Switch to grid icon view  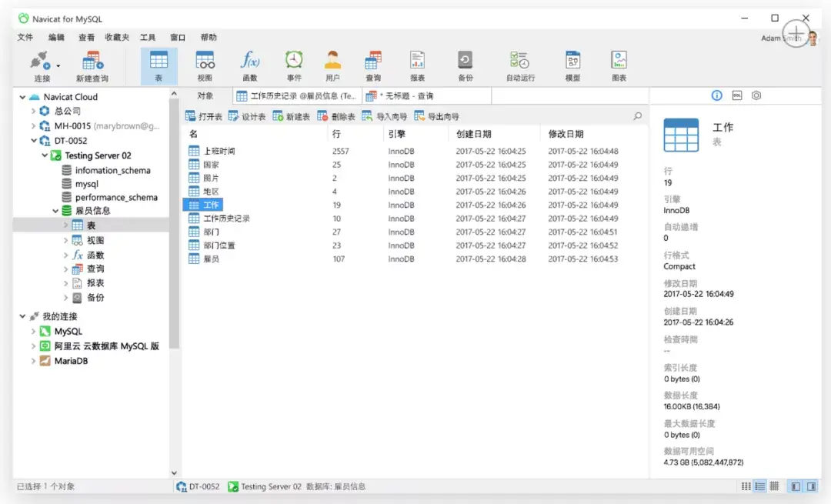tap(746, 486)
